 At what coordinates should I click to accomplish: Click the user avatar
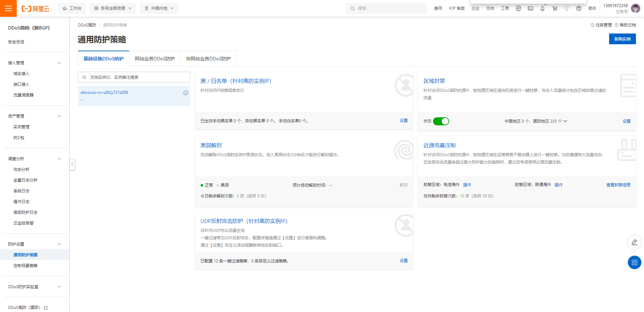pyautogui.click(x=635, y=8)
